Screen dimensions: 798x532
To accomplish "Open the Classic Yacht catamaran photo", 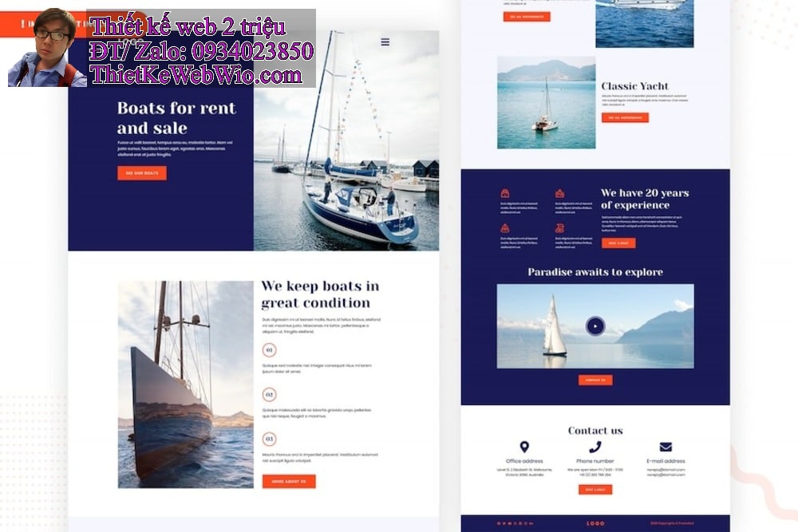I will pyautogui.click(x=546, y=102).
